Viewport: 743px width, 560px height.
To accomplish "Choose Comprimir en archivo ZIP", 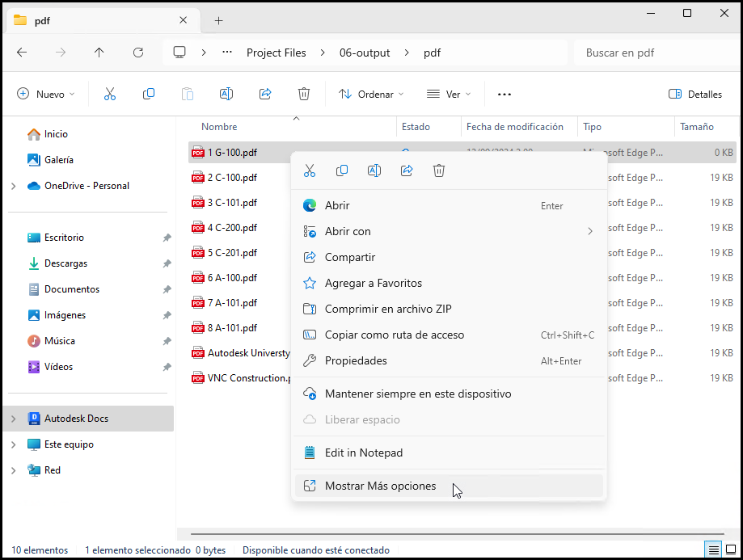I will click(449, 309).
